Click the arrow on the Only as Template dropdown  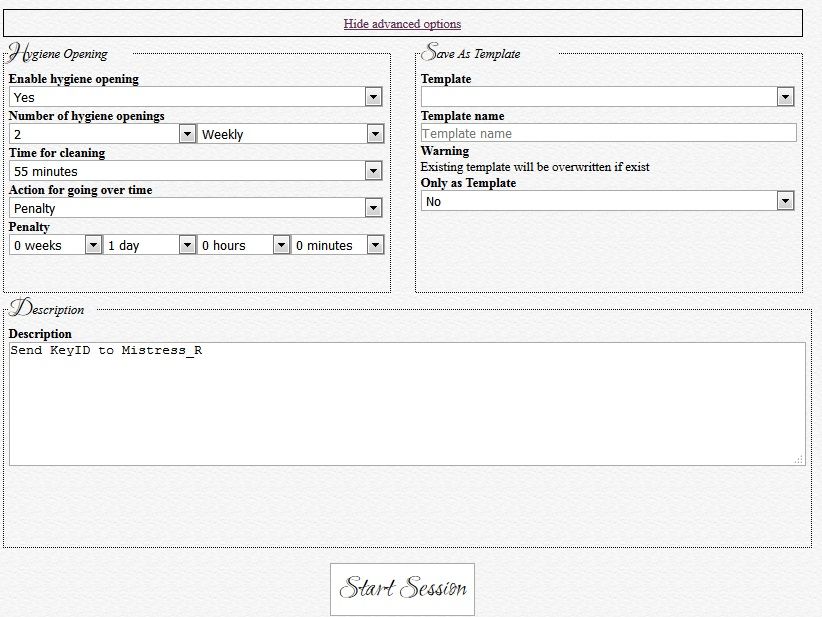785,201
